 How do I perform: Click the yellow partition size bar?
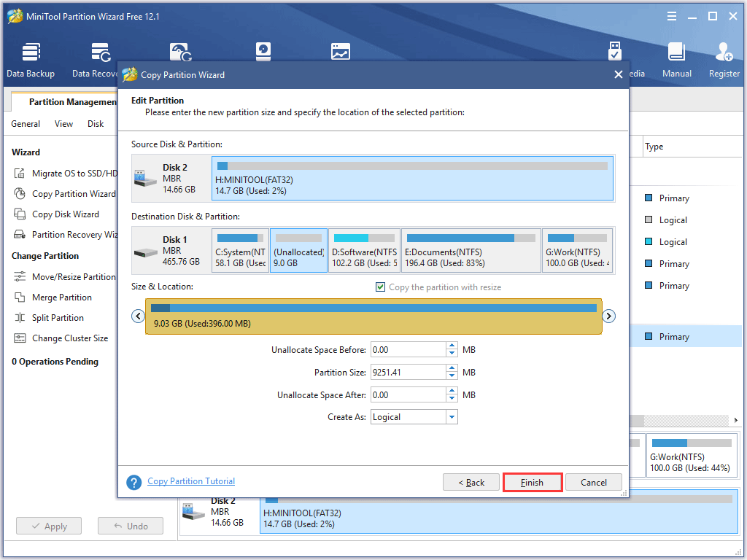373,316
